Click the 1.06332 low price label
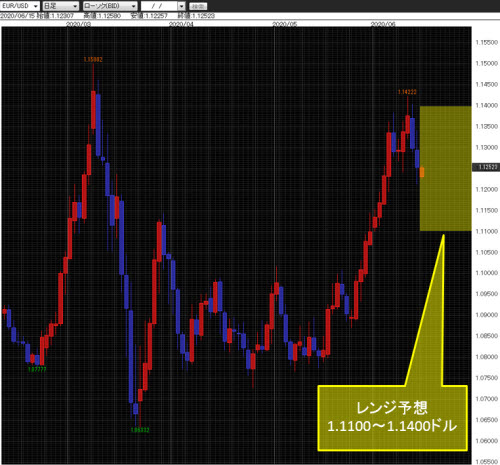500x465 pixels. coord(140,430)
